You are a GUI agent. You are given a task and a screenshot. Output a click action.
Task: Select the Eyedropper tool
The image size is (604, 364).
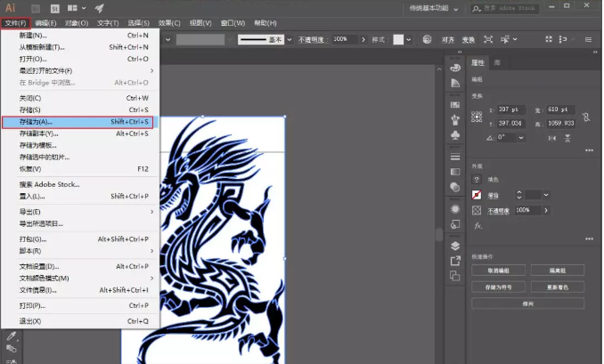pos(12,336)
